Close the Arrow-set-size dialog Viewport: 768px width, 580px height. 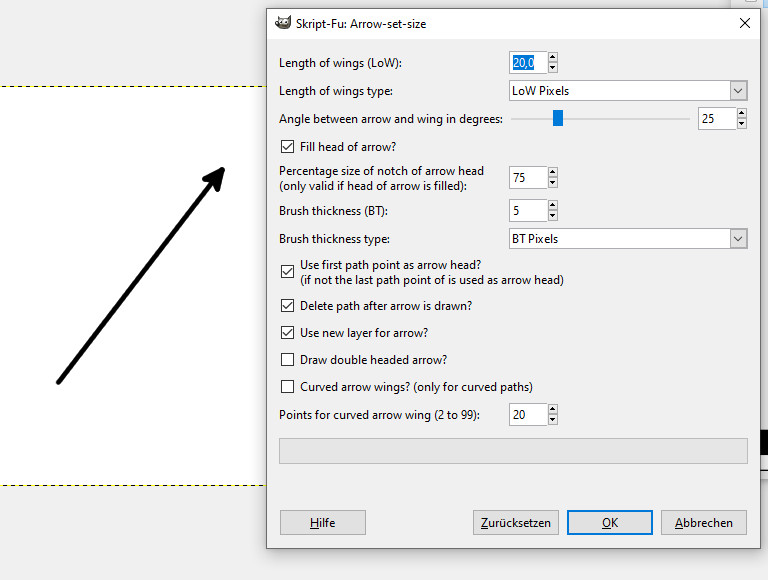744,23
